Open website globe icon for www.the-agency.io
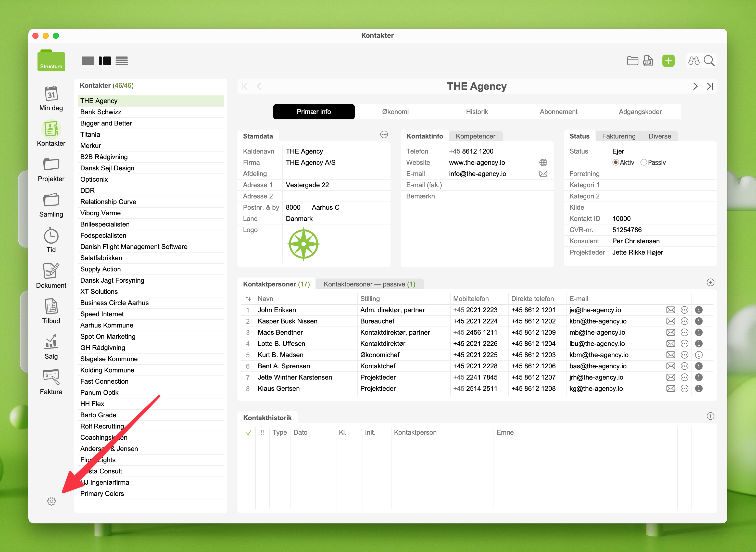 (x=543, y=162)
